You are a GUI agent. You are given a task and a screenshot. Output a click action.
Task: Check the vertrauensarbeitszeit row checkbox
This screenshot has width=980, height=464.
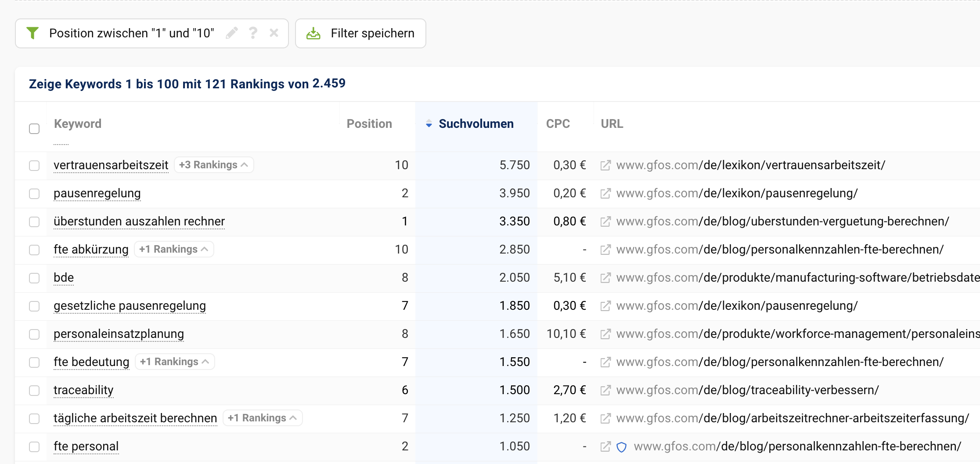pos(34,166)
